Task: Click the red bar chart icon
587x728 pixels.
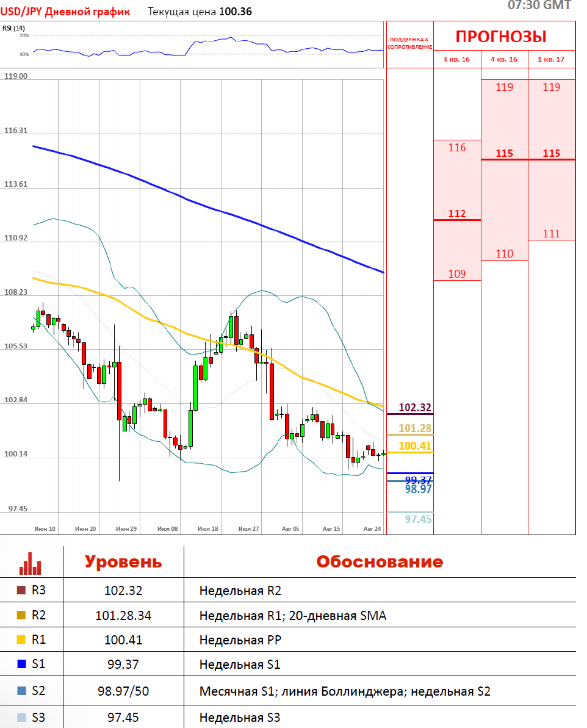Action: tap(30, 563)
